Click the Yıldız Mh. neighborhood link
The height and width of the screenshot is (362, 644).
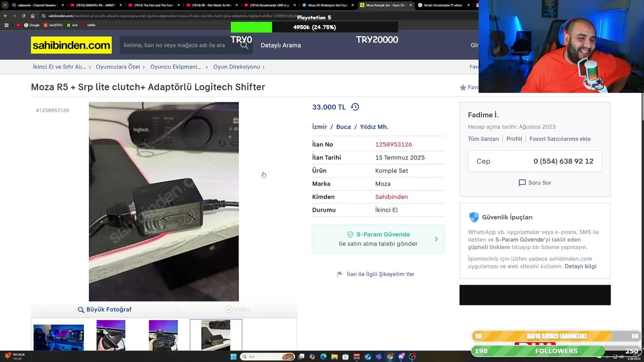[x=374, y=127]
